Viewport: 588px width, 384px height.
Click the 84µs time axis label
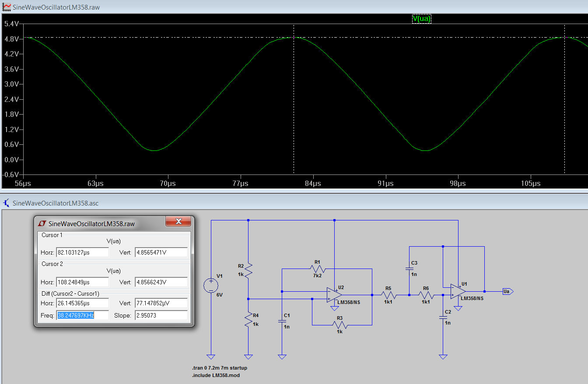pyautogui.click(x=313, y=184)
